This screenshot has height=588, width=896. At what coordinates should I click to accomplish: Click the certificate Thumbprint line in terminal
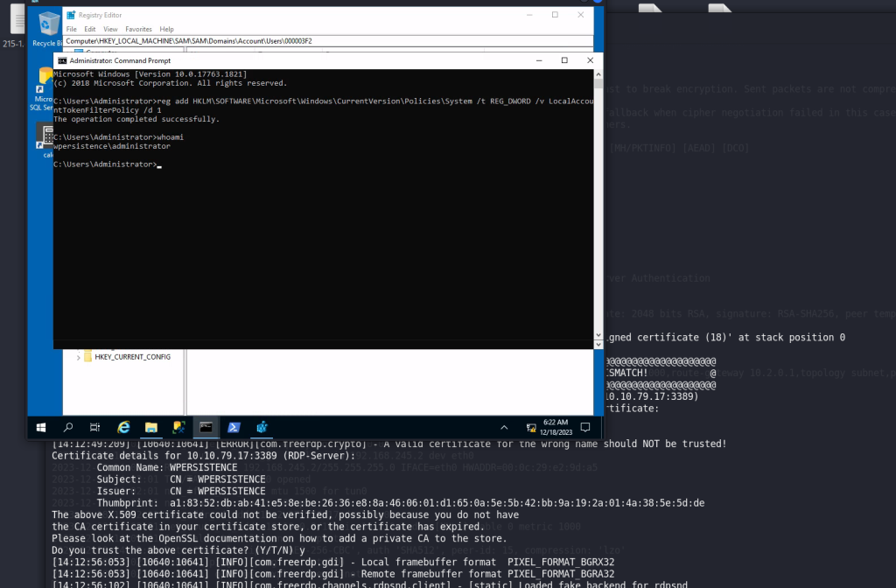coord(401,503)
